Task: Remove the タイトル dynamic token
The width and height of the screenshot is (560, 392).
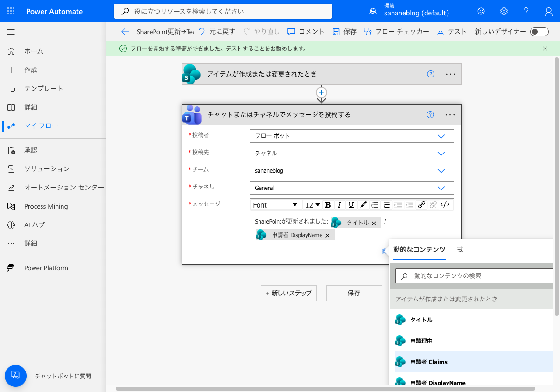Action: coord(374,224)
